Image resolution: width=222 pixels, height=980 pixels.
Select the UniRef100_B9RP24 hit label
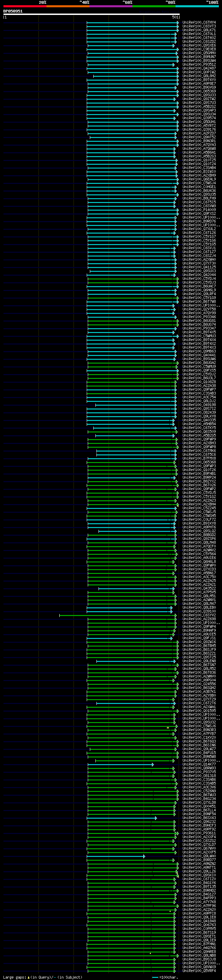199,478
